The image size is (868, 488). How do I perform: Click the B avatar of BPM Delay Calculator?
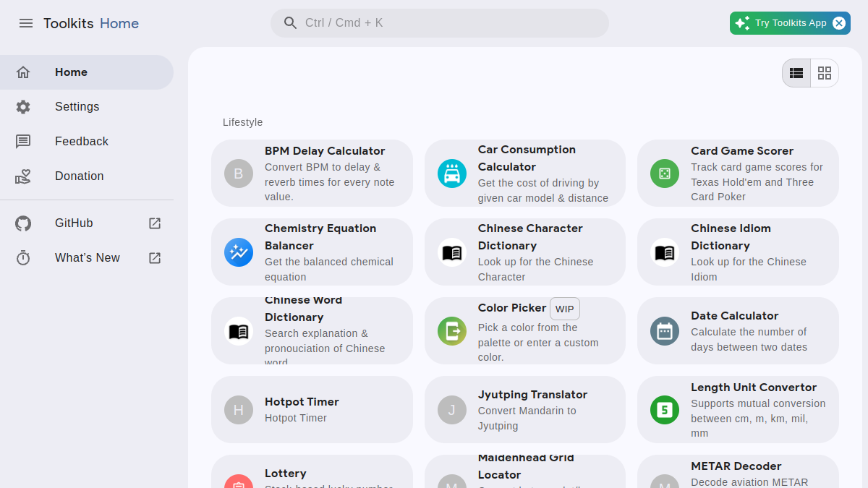tap(239, 174)
